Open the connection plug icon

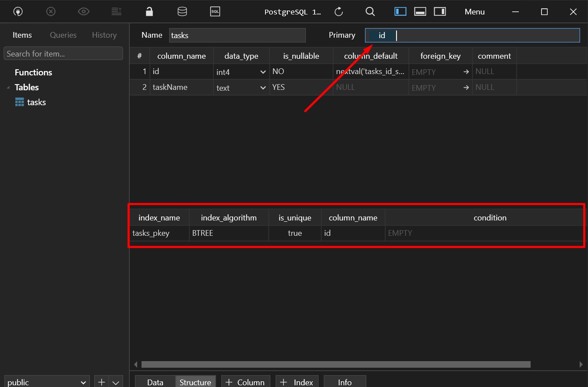(18, 12)
